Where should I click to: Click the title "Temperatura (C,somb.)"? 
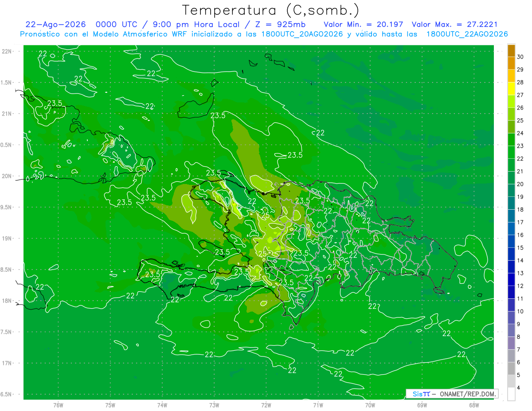point(271,10)
